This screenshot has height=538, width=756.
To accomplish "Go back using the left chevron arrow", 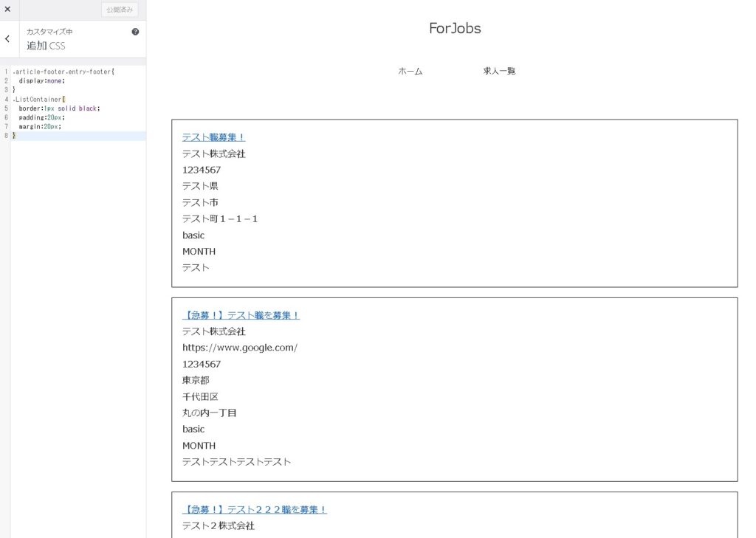I will pyautogui.click(x=7, y=39).
